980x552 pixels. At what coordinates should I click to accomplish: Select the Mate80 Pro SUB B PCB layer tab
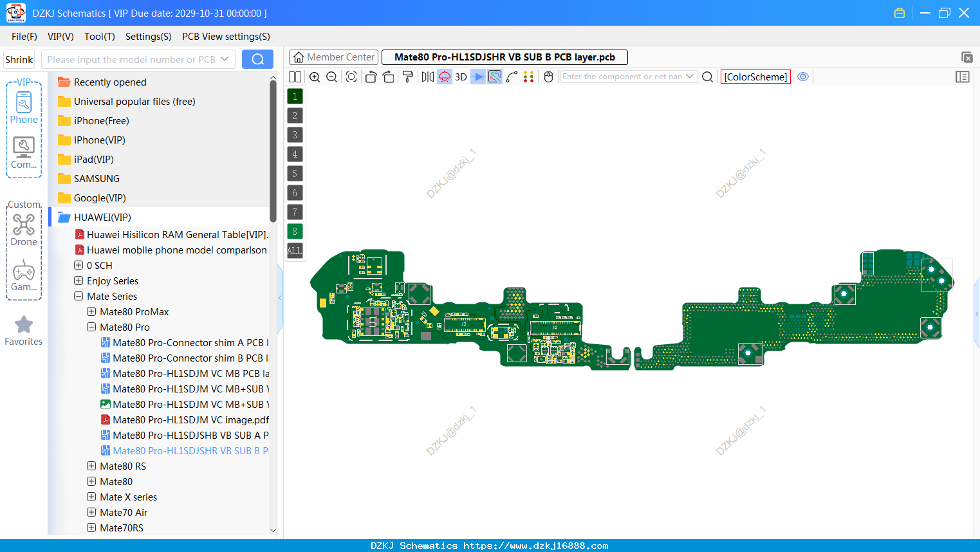click(x=504, y=57)
